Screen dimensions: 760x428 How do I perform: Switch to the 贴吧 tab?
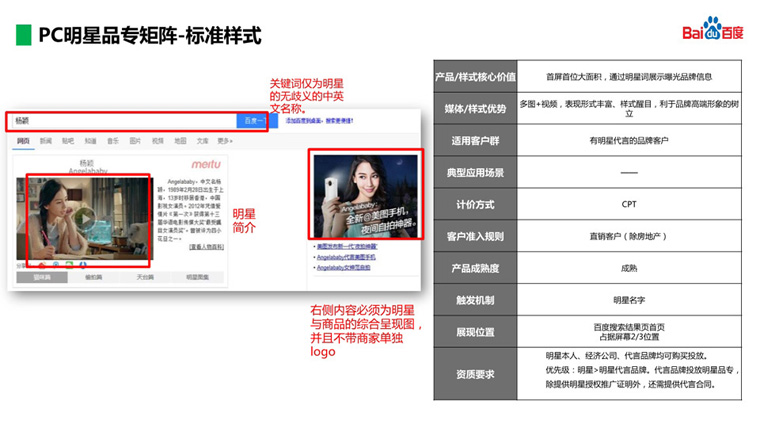pos(68,141)
